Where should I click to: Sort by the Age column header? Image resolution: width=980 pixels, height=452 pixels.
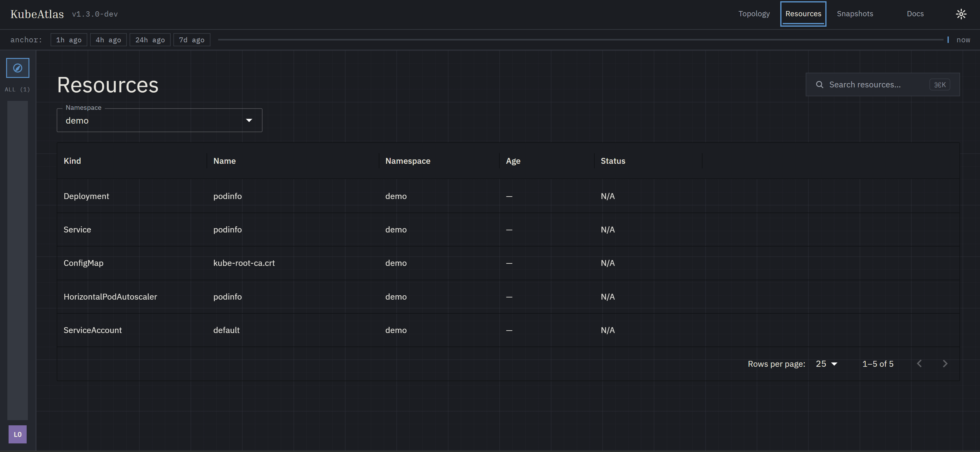pos(513,161)
